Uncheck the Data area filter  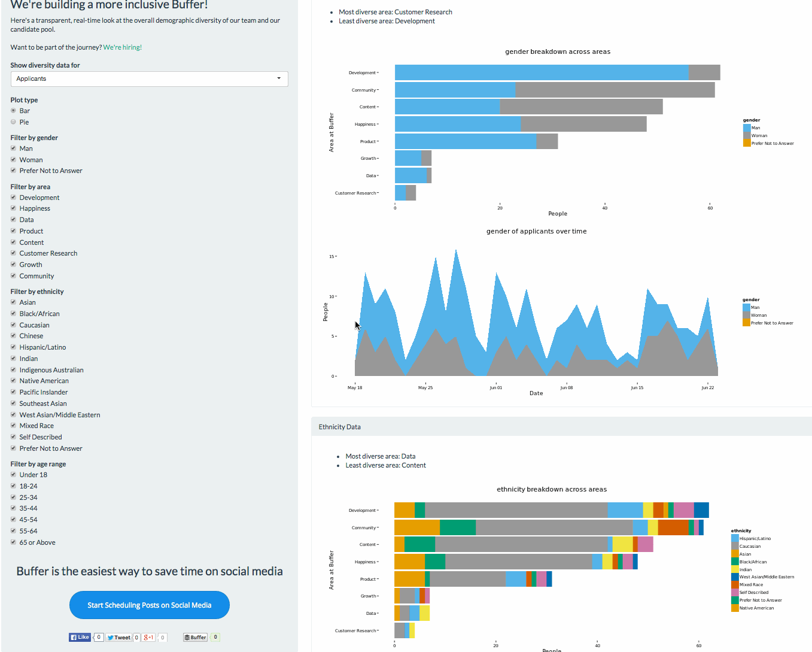tap(13, 220)
